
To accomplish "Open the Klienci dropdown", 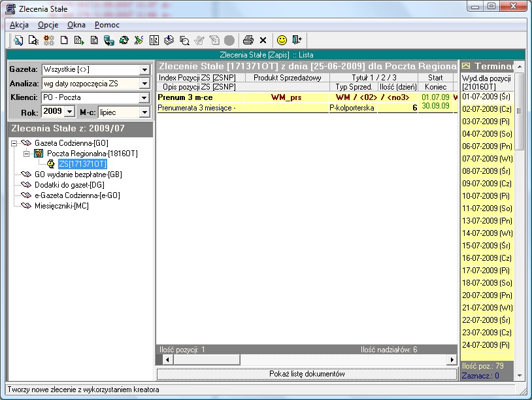I will click(x=144, y=97).
